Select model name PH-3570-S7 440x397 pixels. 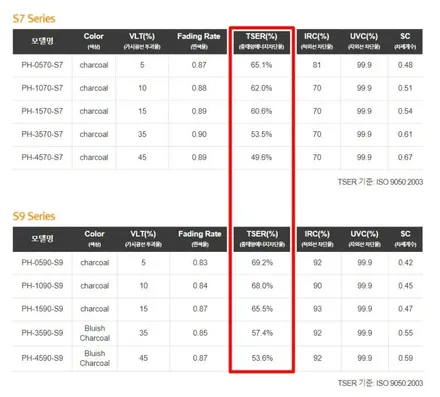(42, 134)
